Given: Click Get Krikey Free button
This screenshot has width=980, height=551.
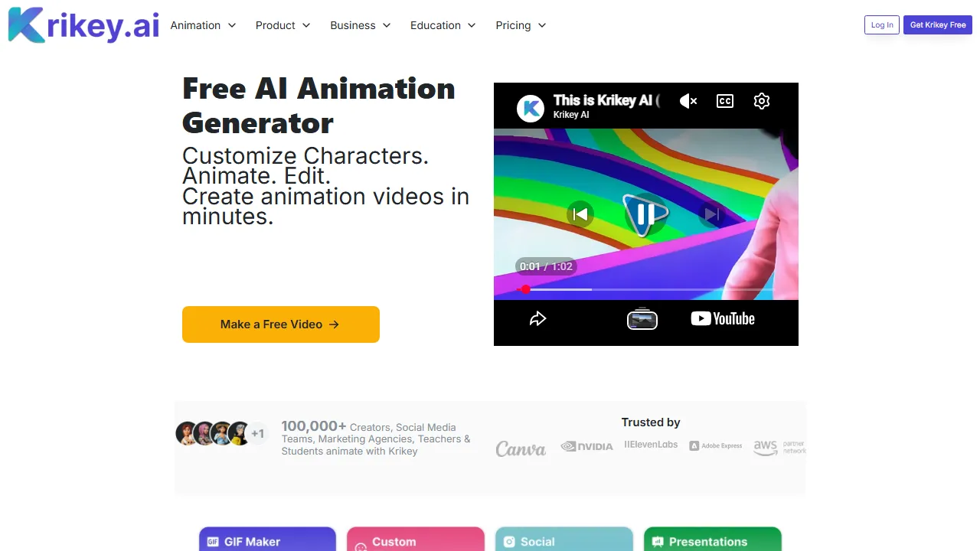Looking at the screenshot, I should (938, 24).
